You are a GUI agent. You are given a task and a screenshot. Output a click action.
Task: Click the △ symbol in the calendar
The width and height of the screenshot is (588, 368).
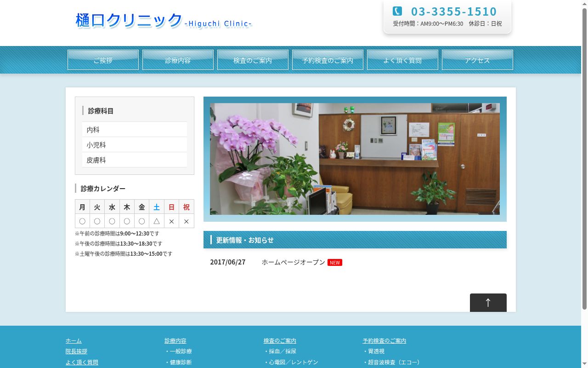(157, 221)
